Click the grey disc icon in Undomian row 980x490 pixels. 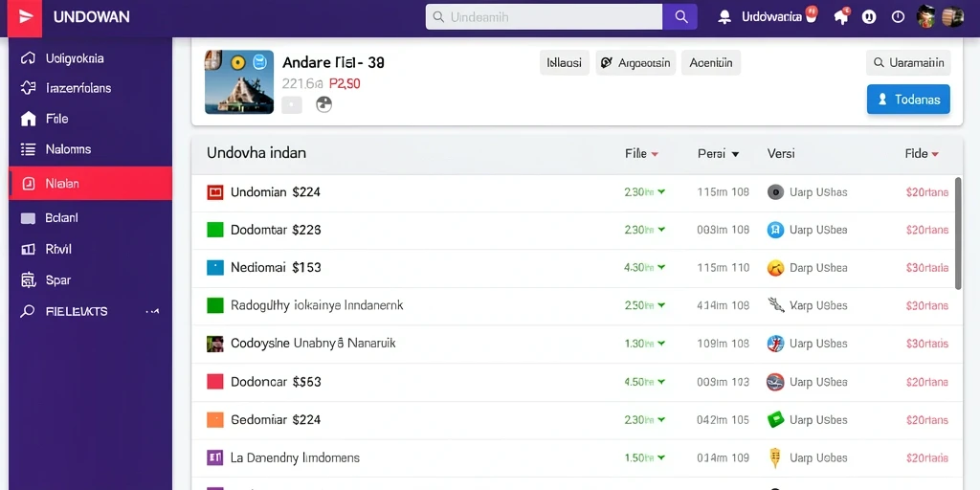point(775,191)
